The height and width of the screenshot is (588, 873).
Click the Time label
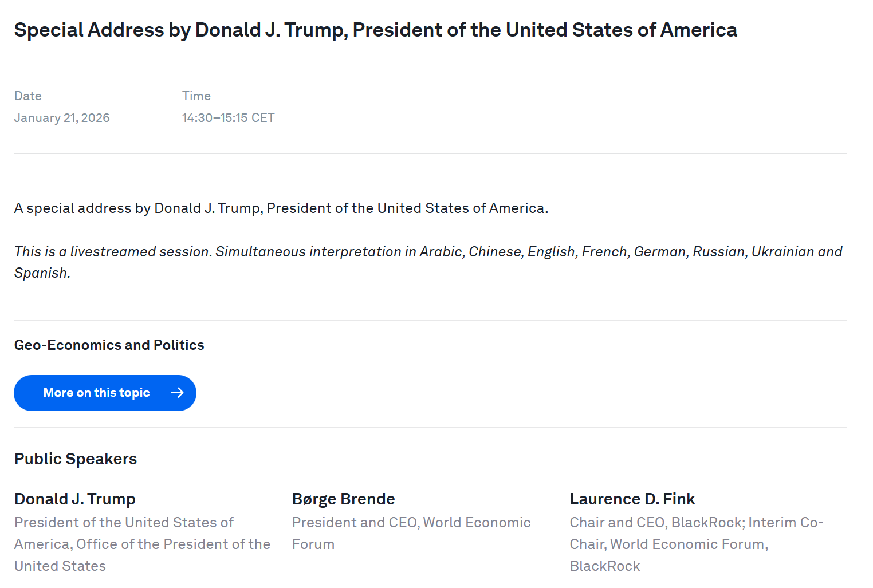[x=196, y=96]
